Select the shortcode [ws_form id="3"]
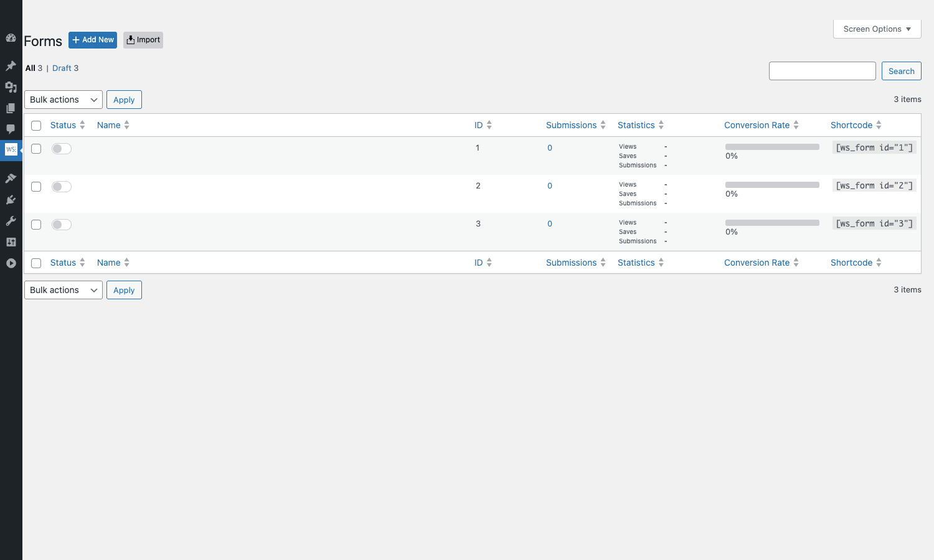 click(x=874, y=223)
